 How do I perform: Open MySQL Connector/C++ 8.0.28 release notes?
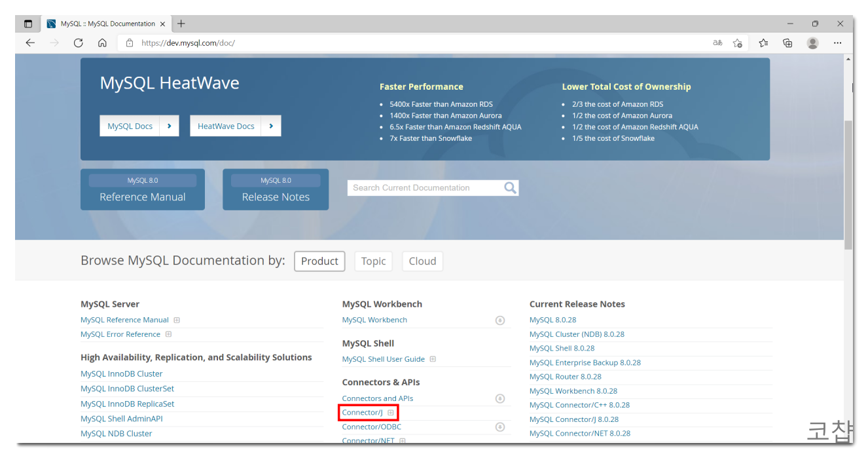click(x=579, y=405)
